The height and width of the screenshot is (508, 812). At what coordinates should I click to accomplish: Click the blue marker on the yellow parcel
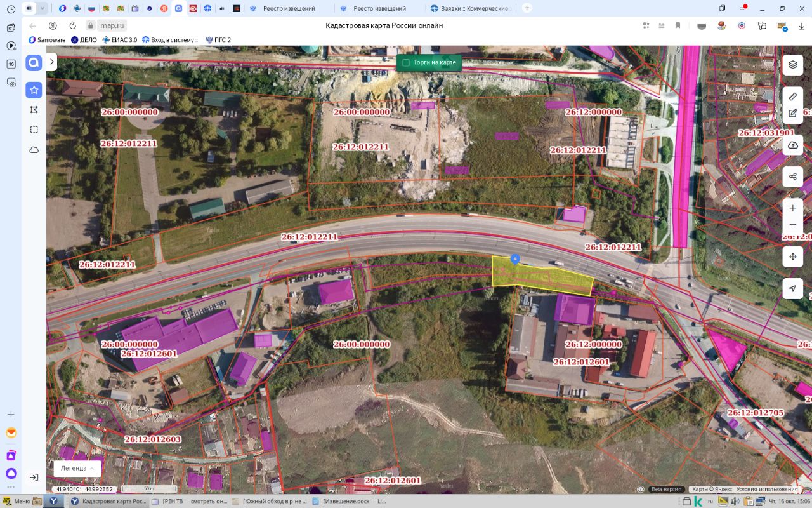(x=515, y=259)
